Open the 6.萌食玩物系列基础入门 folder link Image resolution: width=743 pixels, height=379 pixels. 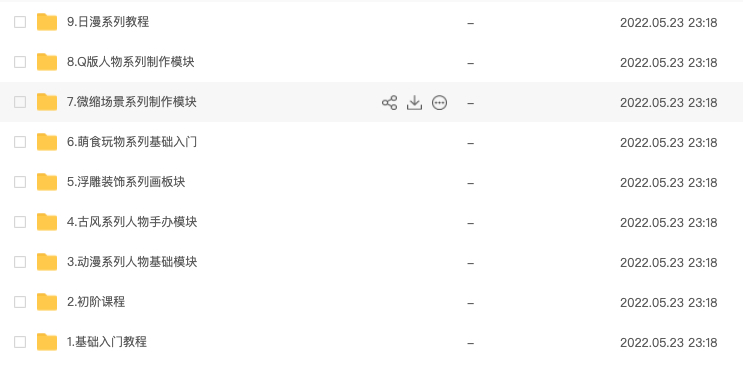[132, 142]
